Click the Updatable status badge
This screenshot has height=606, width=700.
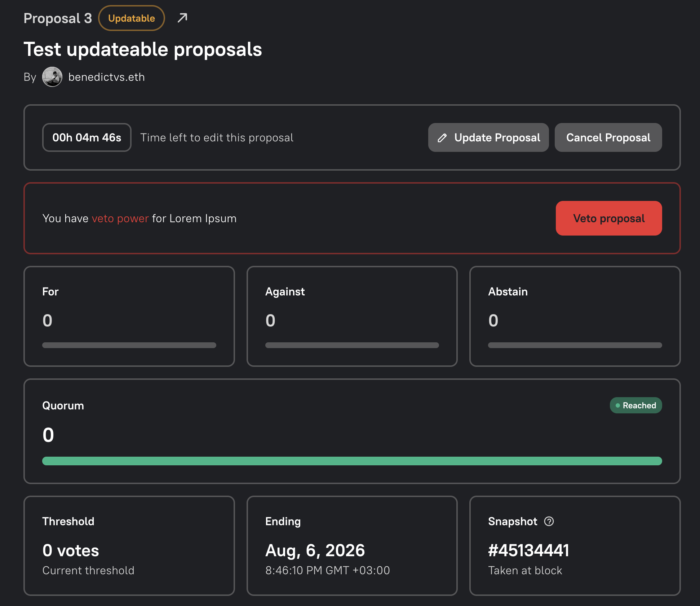[x=132, y=18]
